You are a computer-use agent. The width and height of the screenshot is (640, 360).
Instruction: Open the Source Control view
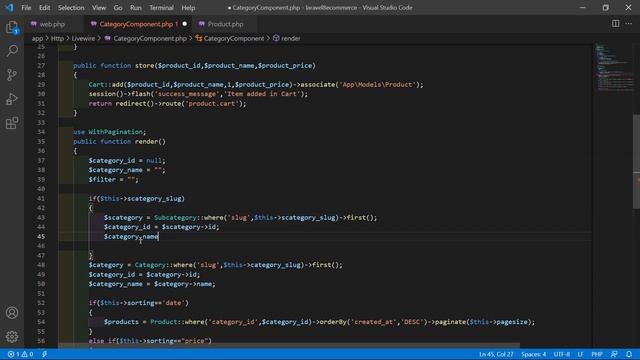click(12, 75)
